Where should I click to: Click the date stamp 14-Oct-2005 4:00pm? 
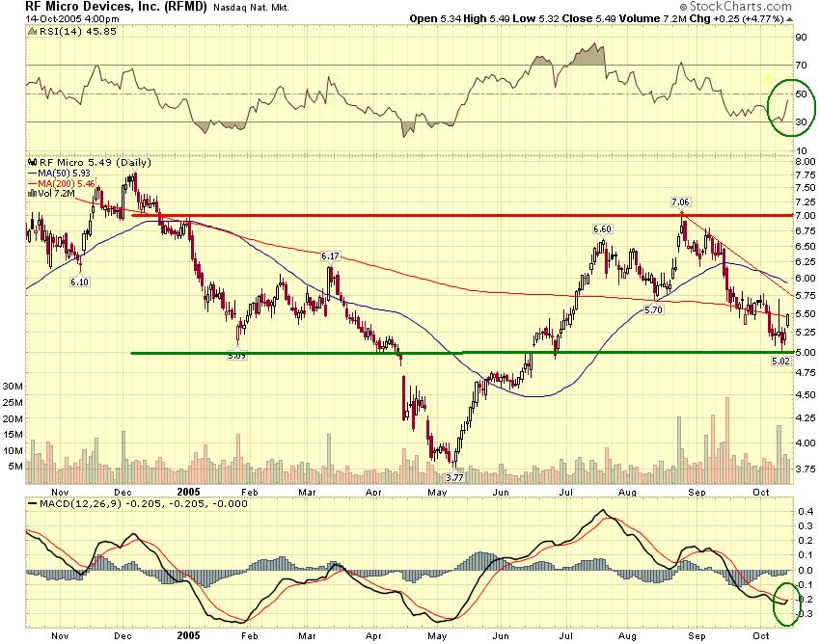tap(72, 19)
